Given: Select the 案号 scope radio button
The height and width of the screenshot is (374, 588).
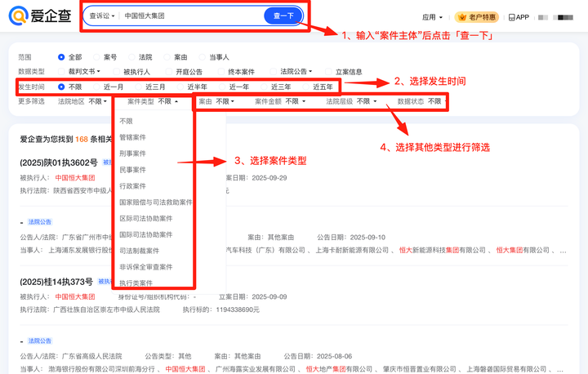Looking at the screenshot, I should pos(97,57).
